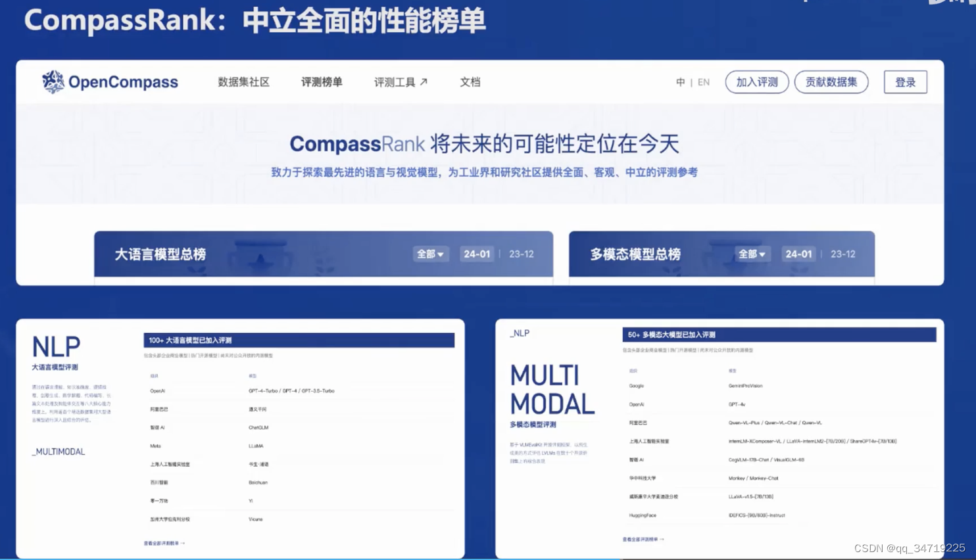Image resolution: width=976 pixels, height=560 pixels.
Task: Click the GeminiProVision model cell
Action: coord(746,386)
